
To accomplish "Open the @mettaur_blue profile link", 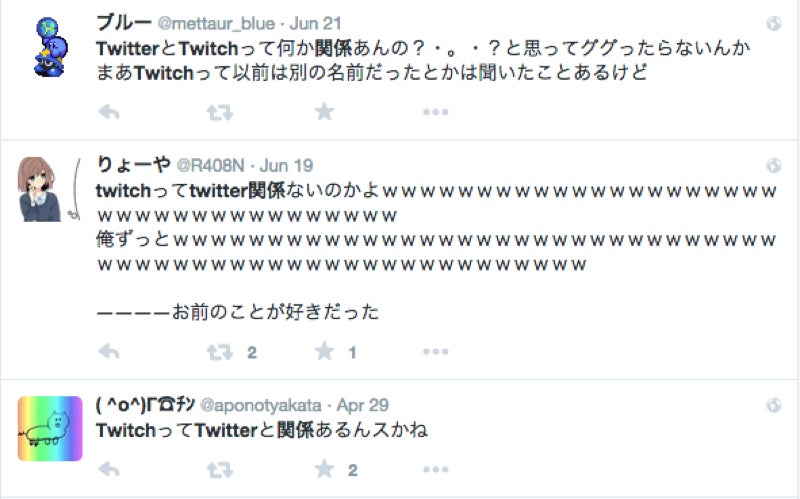I will pyautogui.click(x=216, y=23).
